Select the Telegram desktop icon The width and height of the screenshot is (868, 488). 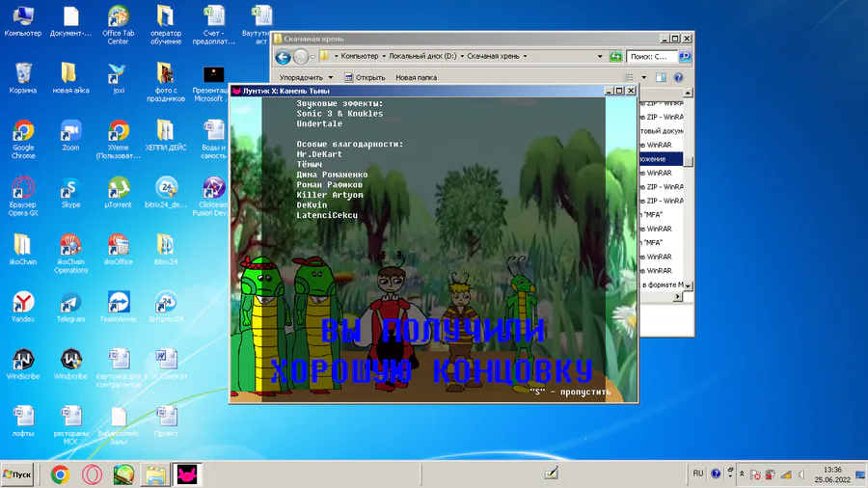70,306
